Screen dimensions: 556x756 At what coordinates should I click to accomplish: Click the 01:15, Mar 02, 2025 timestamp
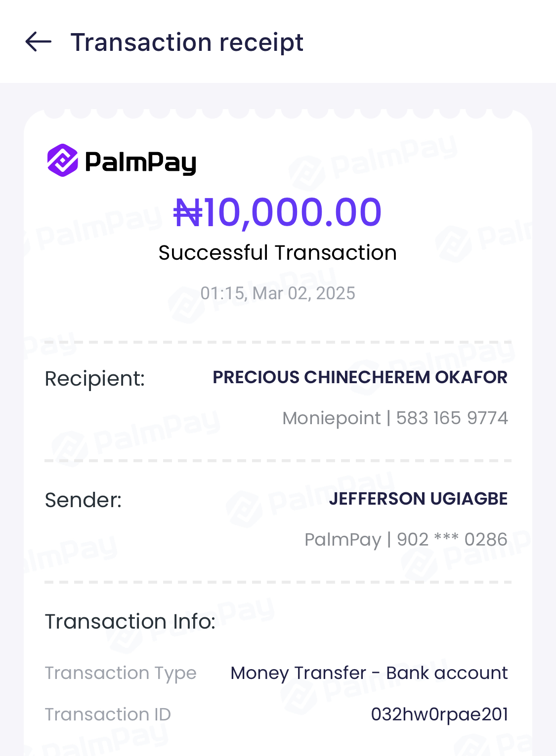click(278, 293)
